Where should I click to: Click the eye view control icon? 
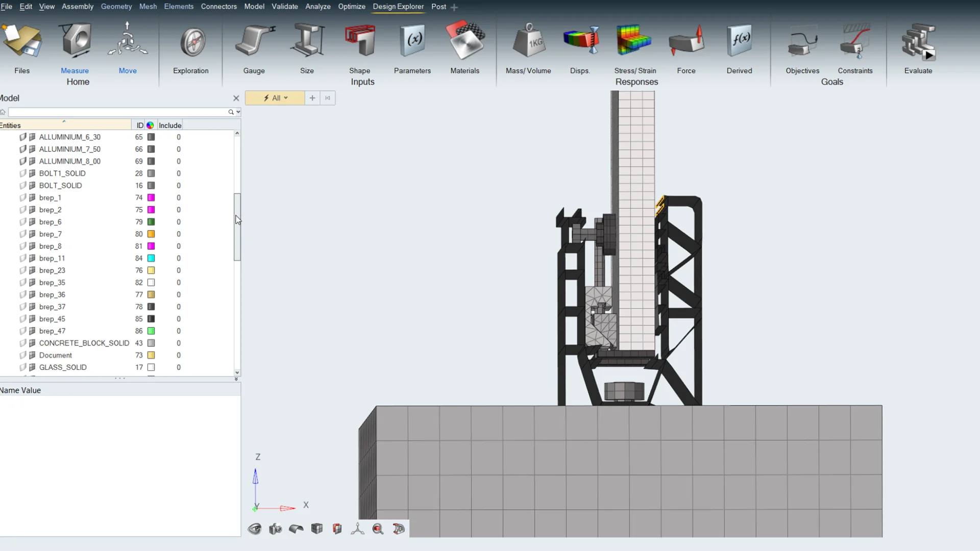(255, 529)
